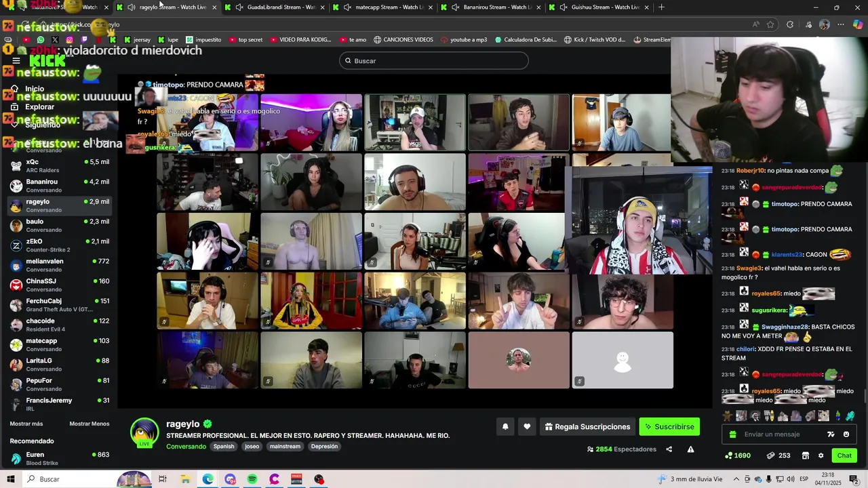Open the Windows notification center icon

coord(854,479)
